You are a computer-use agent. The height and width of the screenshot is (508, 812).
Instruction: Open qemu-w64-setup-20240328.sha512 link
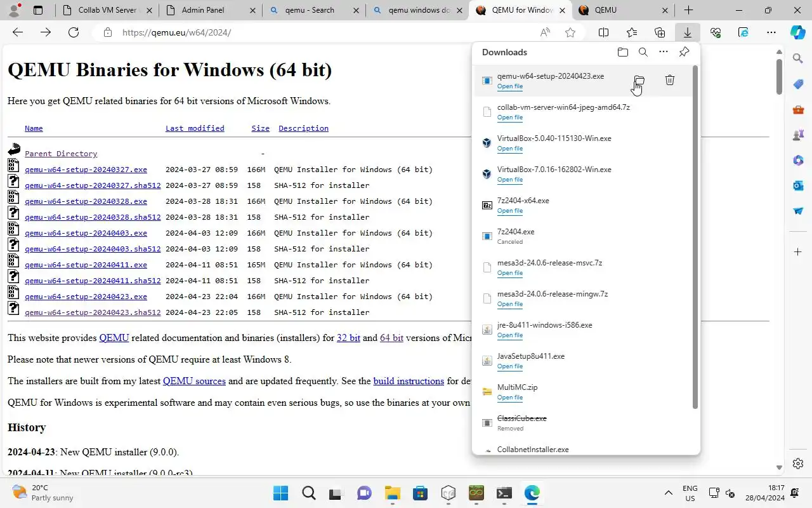tap(93, 217)
